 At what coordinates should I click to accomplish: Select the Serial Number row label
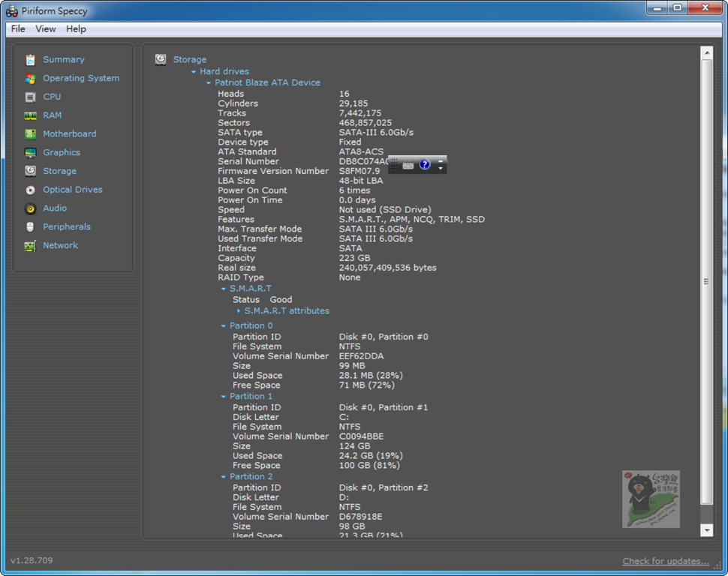click(x=248, y=161)
